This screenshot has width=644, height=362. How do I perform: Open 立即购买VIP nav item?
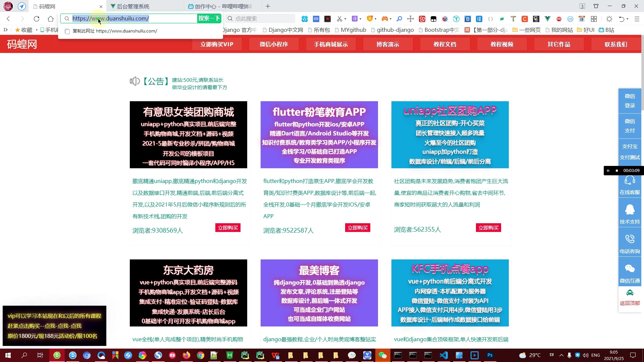click(217, 44)
